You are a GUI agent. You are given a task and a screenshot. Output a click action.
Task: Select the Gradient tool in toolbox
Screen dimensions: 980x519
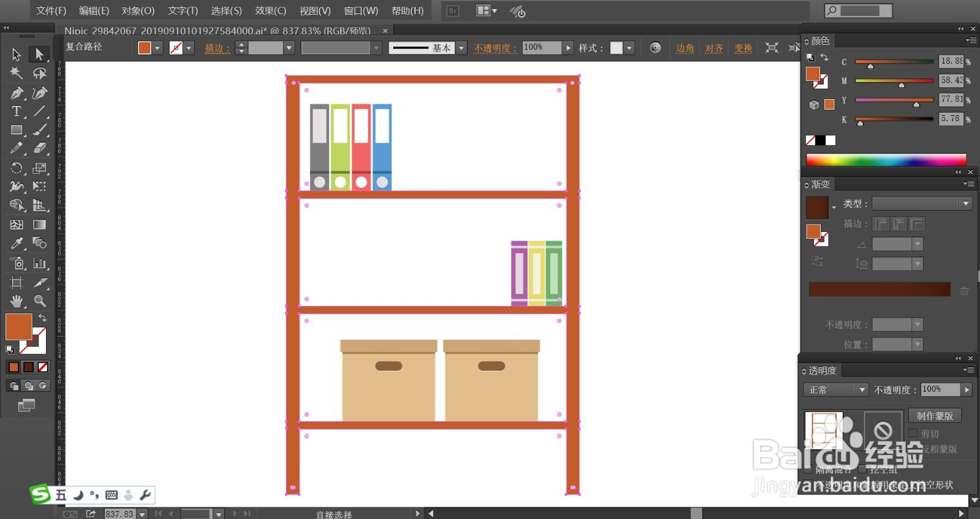point(40,225)
